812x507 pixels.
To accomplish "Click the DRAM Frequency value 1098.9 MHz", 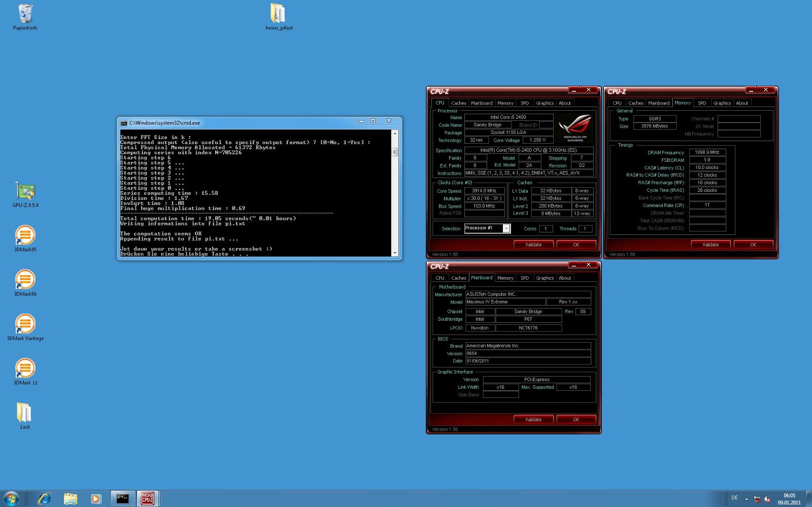I will click(707, 152).
